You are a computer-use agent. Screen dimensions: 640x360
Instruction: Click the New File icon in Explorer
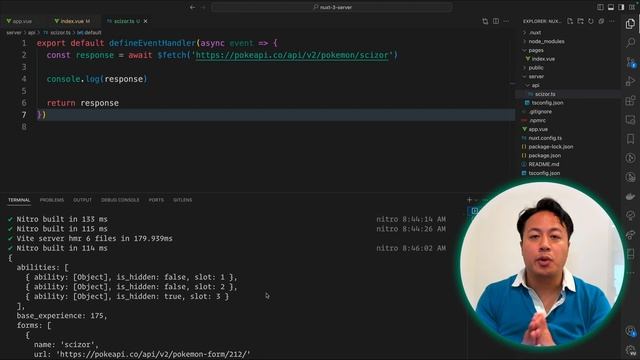pyautogui.click(x=570, y=21)
